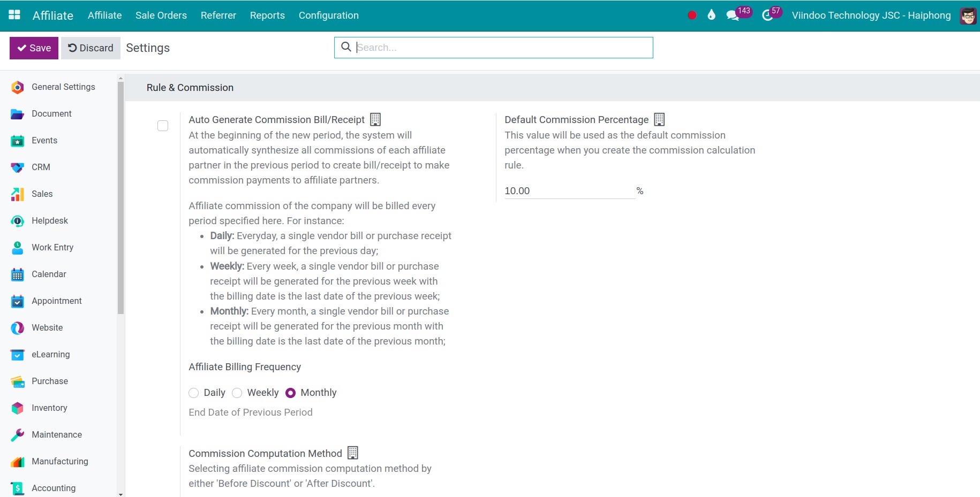Open the apps grid home menu
The height and width of the screenshot is (497, 980).
pyautogui.click(x=14, y=15)
